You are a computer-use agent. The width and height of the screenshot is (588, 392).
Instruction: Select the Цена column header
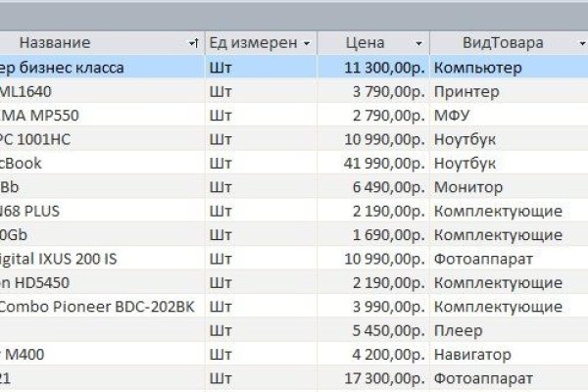[364, 43]
